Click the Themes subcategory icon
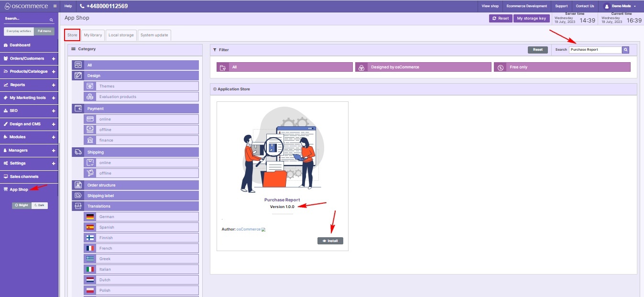This screenshot has height=297, width=644. [90, 86]
